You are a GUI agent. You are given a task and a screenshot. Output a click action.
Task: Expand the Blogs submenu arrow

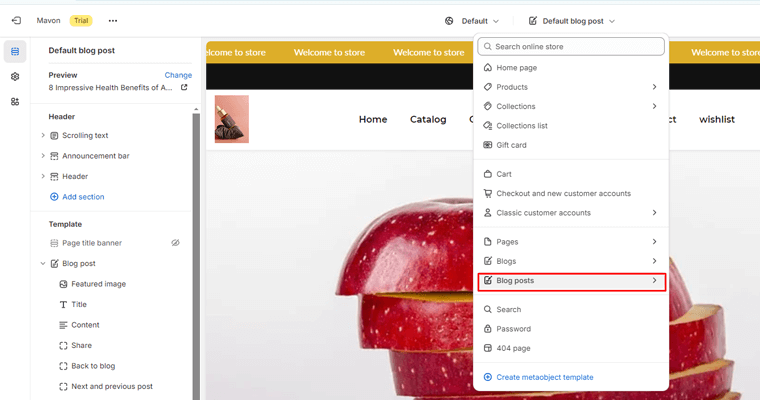[x=654, y=261]
